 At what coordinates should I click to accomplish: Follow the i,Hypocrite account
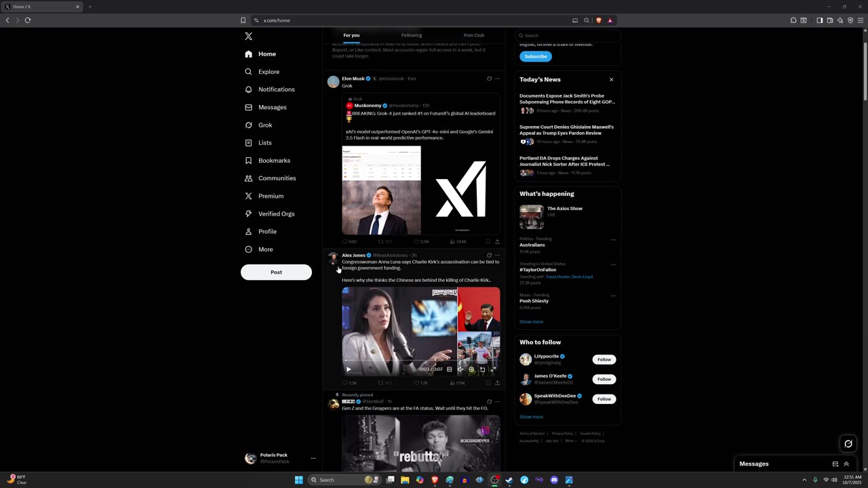[x=604, y=359]
